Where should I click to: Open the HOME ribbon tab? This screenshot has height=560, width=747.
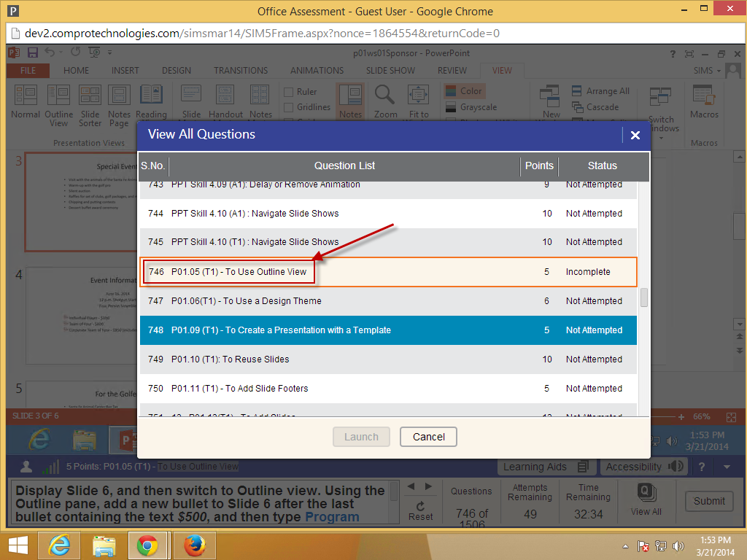[76, 71]
